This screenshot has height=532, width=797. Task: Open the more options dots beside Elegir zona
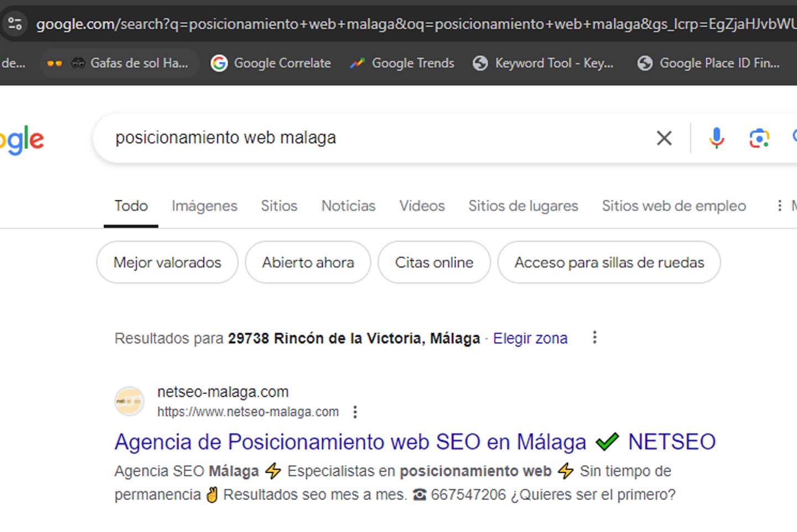pos(594,338)
